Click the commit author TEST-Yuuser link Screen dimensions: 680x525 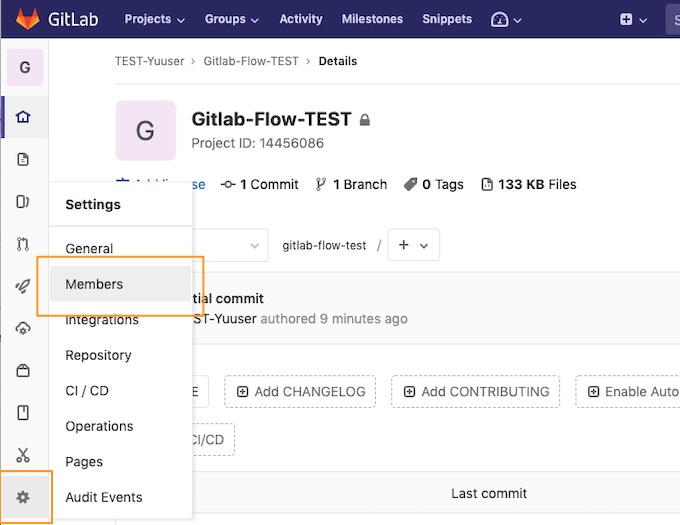point(225,319)
